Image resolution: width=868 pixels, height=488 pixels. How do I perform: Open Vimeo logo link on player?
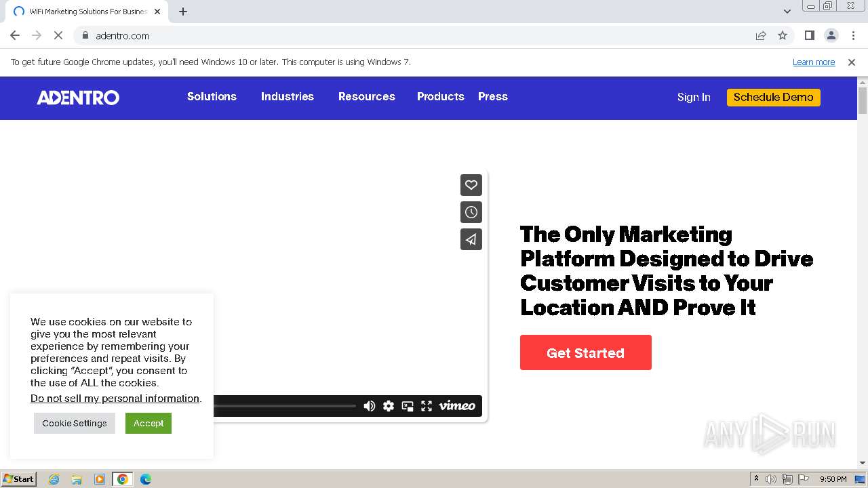coord(457,406)
